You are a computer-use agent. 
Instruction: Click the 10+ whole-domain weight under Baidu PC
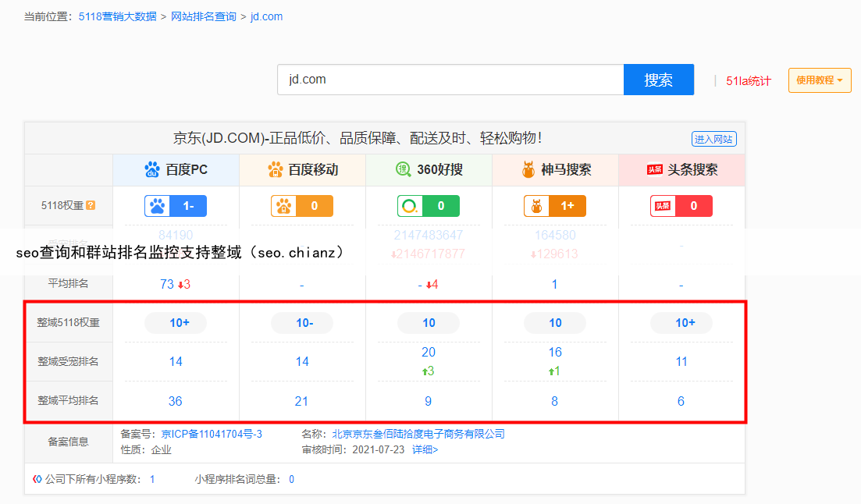(176, 323)
